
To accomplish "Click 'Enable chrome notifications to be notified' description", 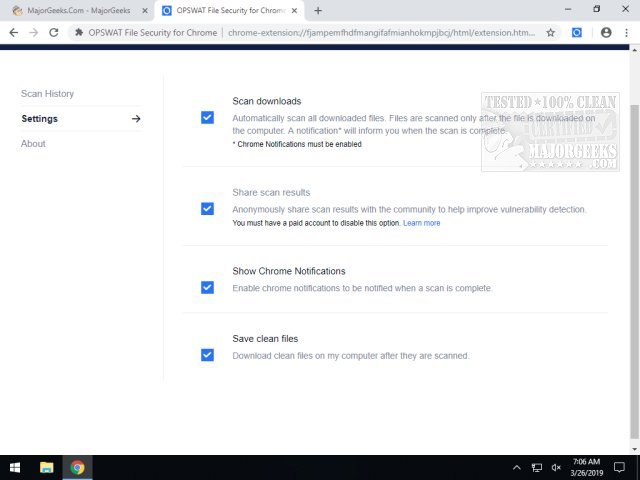I will point(362,288).
